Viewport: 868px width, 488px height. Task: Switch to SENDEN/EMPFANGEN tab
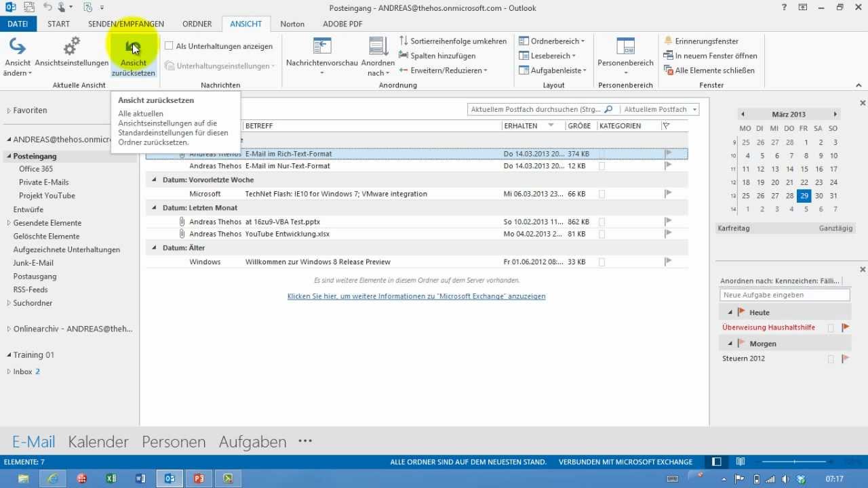point(125,24)
